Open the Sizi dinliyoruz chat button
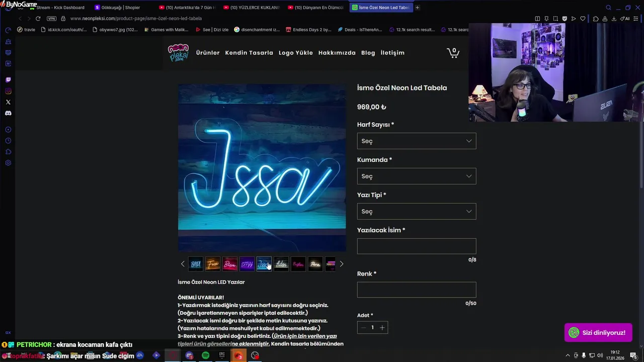The width and height of the screenshot is (644, 362). click(x=598, y=332)
